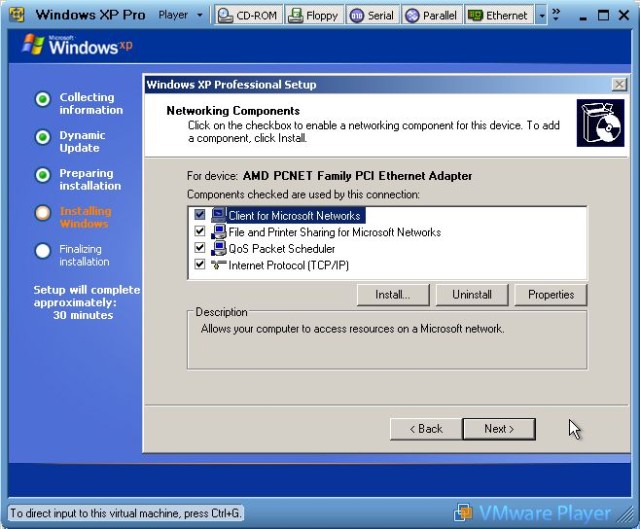The height and width of the screenshot is (529, 640).
Task: Select the QoS Packet Scheduler icon
Action: coord(218,248)
